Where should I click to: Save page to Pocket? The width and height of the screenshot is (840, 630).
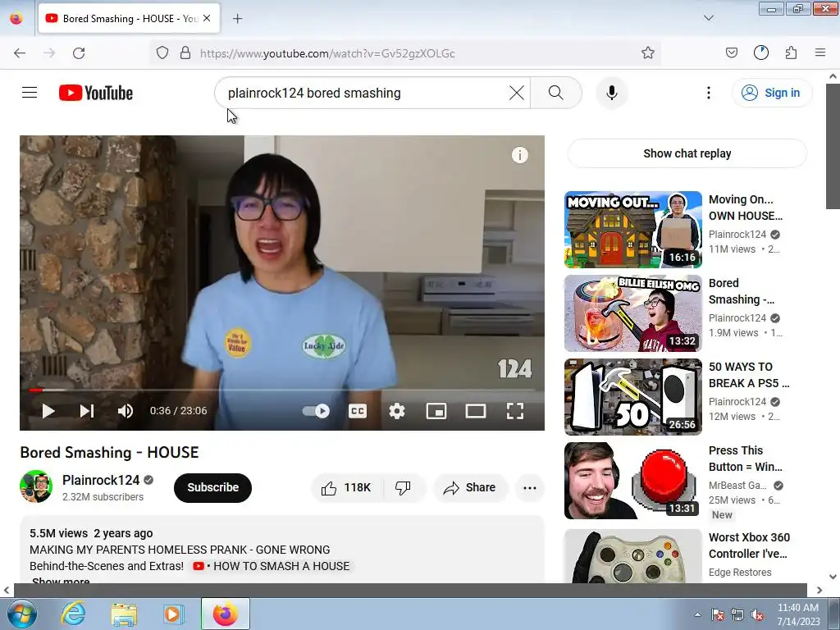(731, 53)
